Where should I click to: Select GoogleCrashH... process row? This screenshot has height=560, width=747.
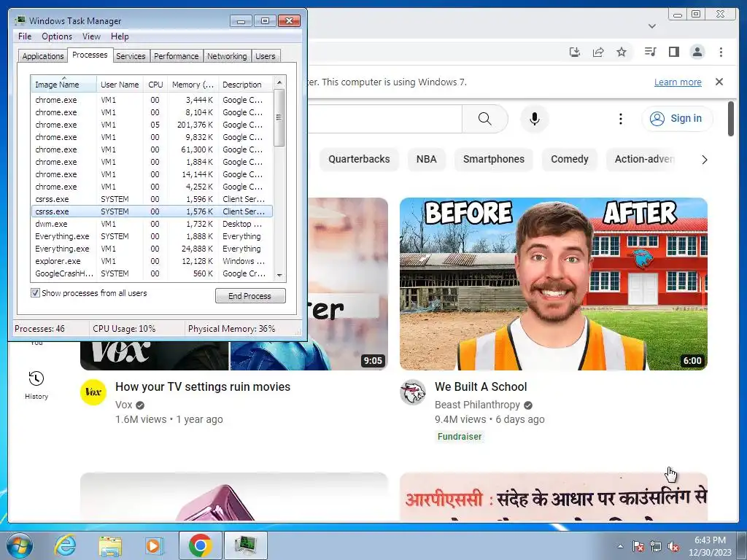tap(152, 273)
